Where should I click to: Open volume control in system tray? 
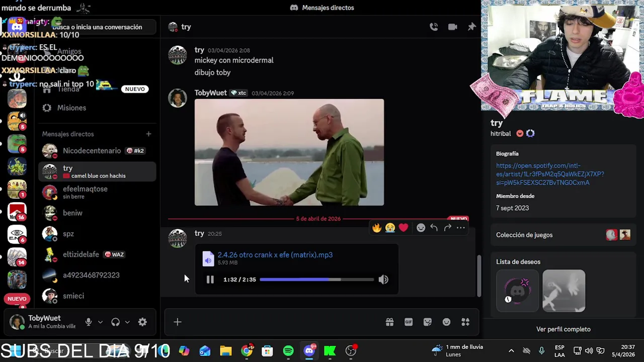click(589, 351)
